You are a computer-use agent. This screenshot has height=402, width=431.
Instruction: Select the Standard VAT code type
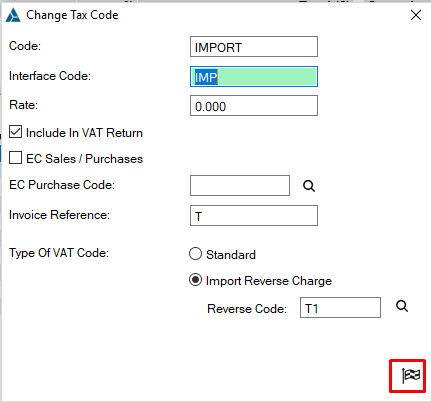point(195,254)
